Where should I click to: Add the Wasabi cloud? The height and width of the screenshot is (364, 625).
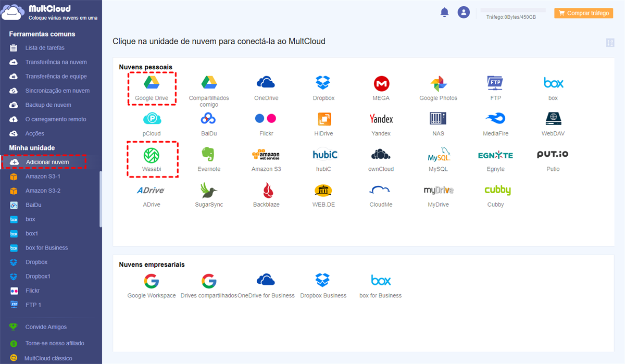152,159
